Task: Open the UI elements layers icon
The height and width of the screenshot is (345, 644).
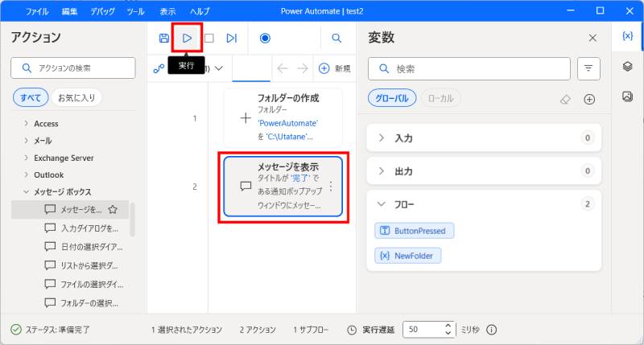Action: (628, 66)
